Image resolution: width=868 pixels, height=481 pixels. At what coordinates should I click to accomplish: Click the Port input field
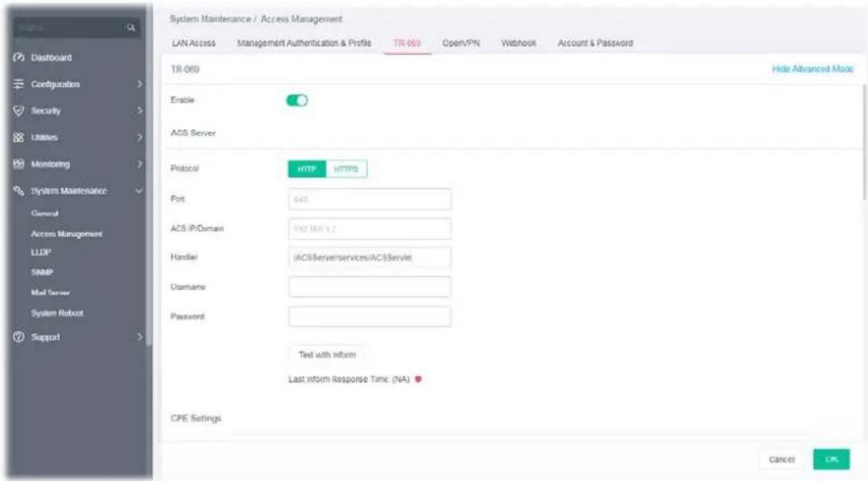[369, 199]
